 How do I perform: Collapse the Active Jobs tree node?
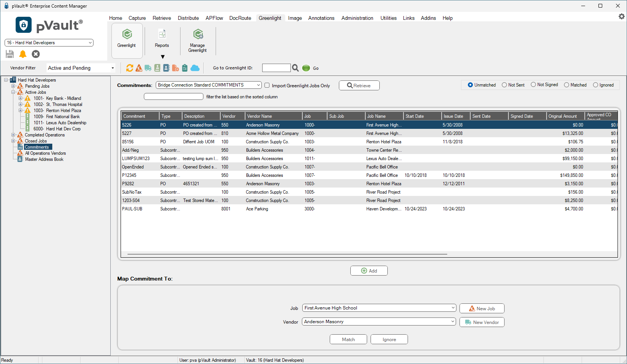(x=13, y=92)
